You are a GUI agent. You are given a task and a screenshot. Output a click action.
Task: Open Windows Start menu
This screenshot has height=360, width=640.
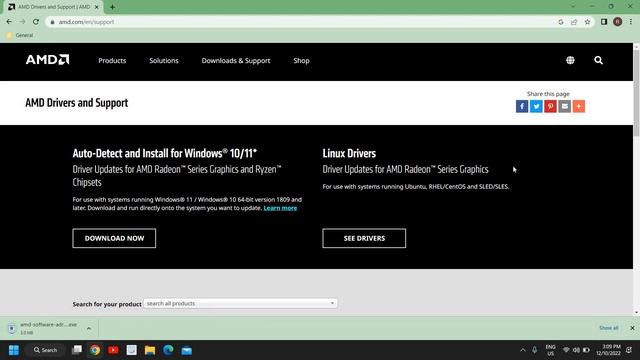(x=14, y=350)
